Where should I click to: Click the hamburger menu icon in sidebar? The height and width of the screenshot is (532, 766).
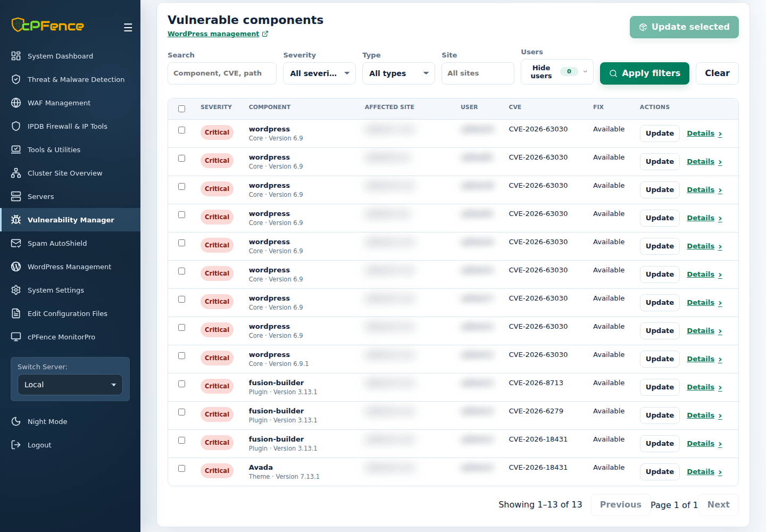point(128,28)
